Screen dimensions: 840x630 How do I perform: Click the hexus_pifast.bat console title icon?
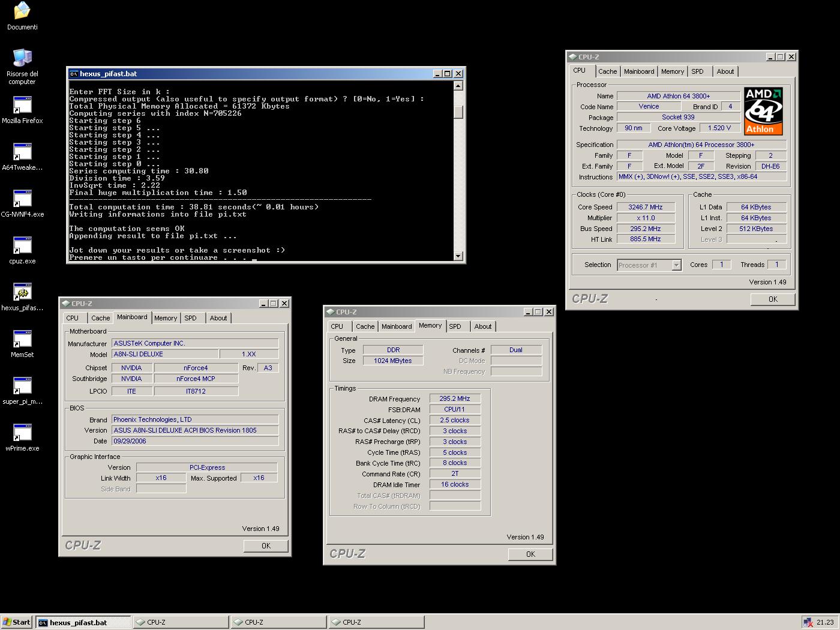click(74, 74)
